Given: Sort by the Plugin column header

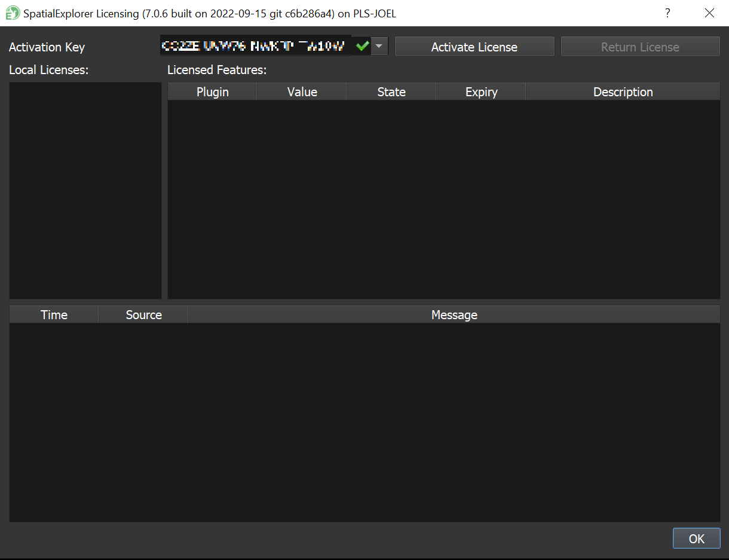Looking at the screenshot, I should pyautogui.click(x=212, y=91).
